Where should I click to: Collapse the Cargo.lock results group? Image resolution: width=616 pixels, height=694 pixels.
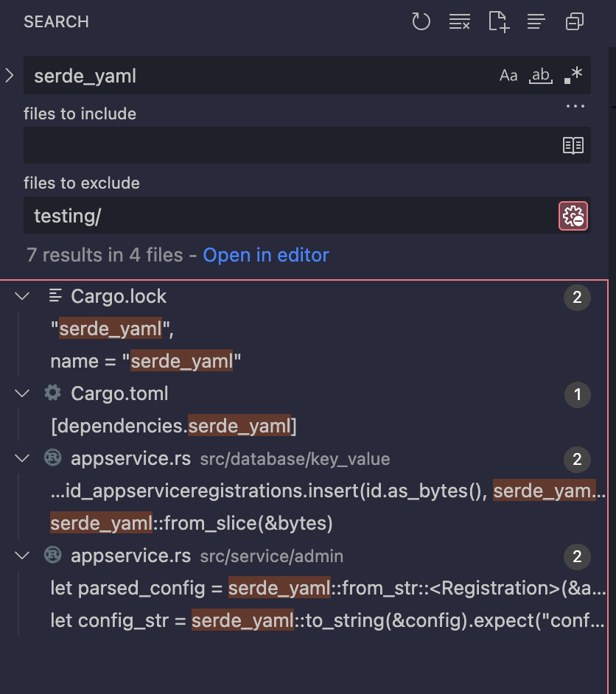[x=22, y=296]
